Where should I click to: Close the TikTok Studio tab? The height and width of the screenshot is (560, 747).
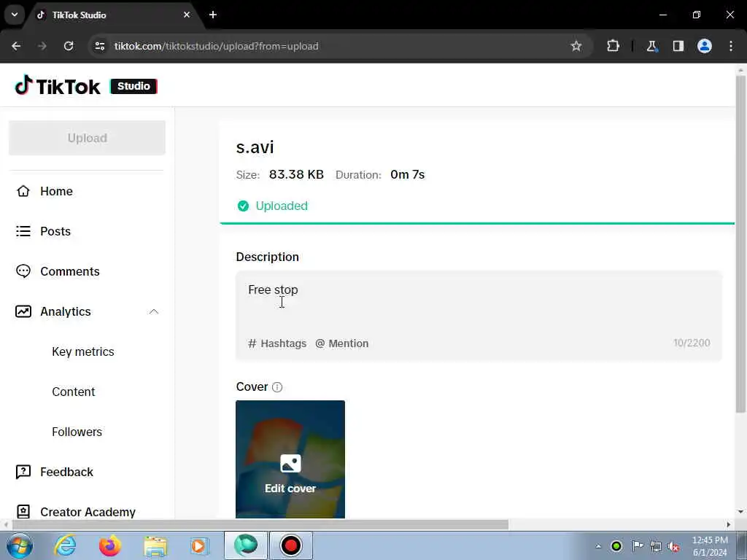[x=187, y=15]
